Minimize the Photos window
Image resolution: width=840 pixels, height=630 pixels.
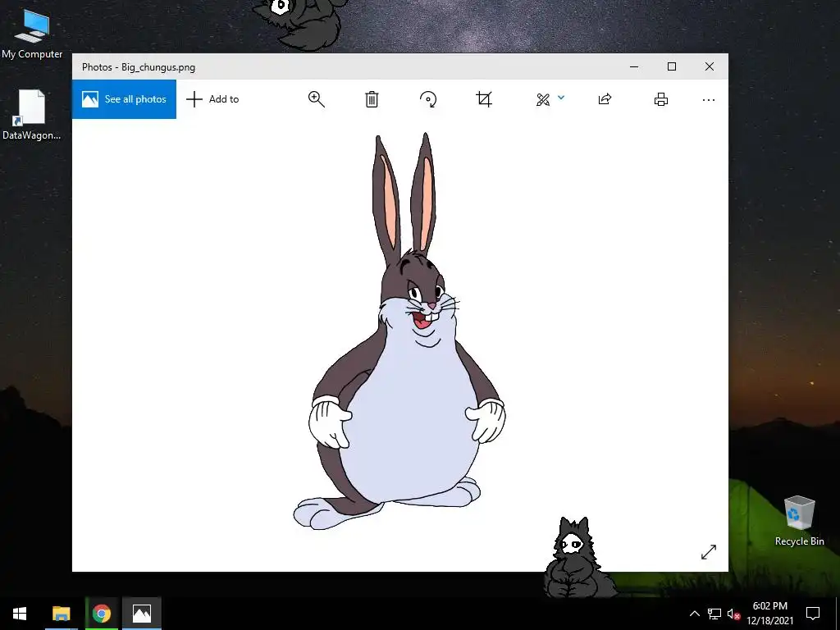click(634, 66)
